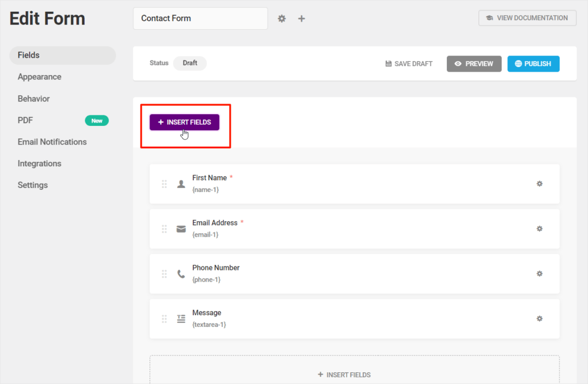Image resolution: width=588 pixels, height=384 pixels.
Task: Open the gear icon beside the form title
Action: [x=282, y=18]
